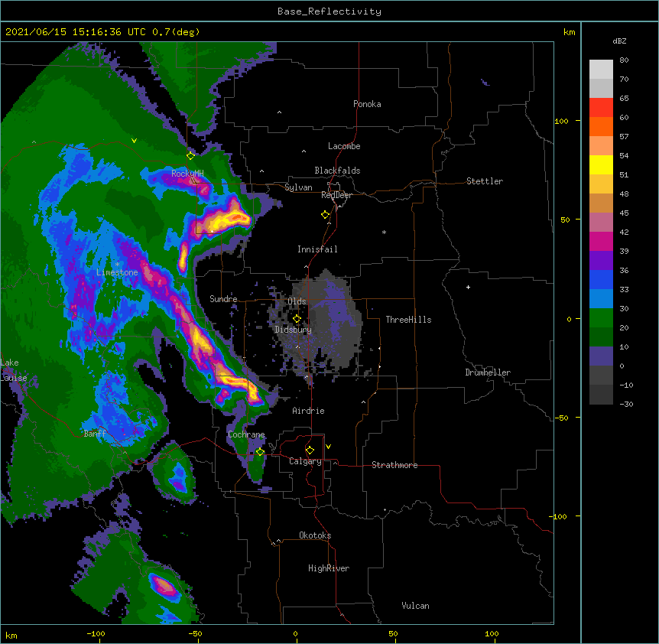The width and height of the screenshot is (659, 644).
Task: Click the yellow V marker northwest of RockyMH
Action: point(134,141)
